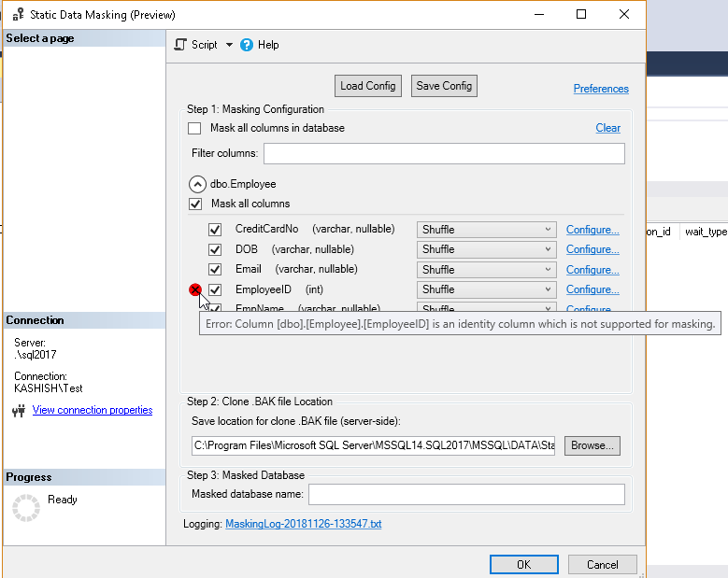Click the Save Config button
Screen dimensions: 728x578
[x=444, y=86]
